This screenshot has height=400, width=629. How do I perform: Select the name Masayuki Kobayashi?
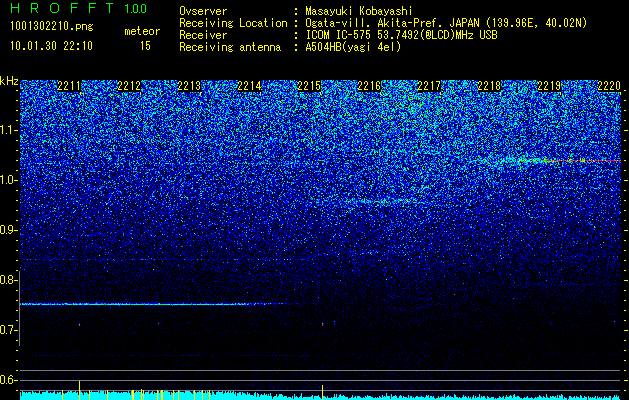coord(359,11)
